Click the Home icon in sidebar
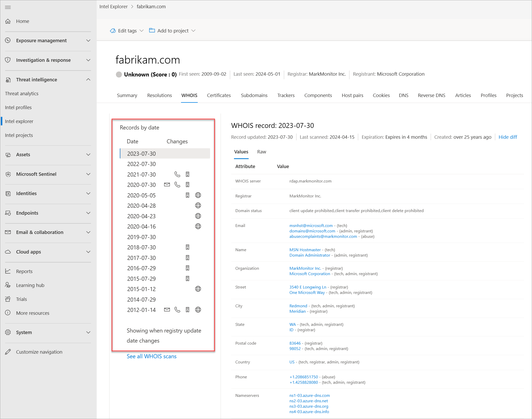This screenshot has width=532, height=419. [8, 21]
